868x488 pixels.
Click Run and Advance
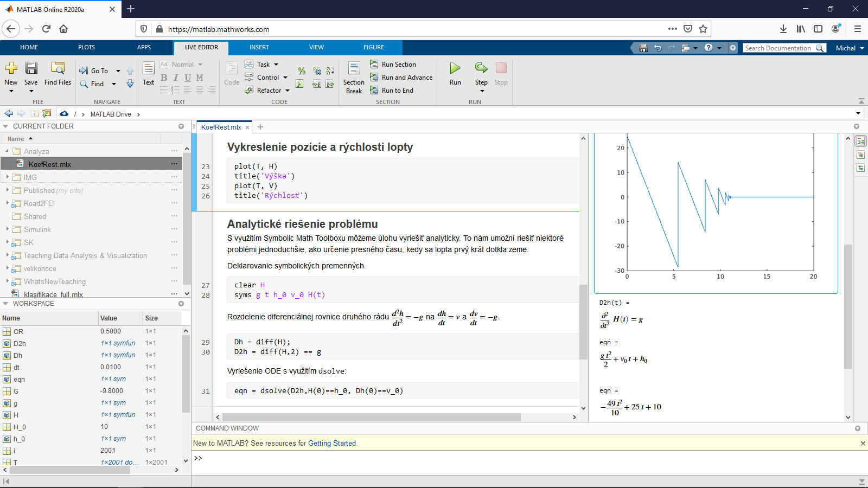coord(401,78)
